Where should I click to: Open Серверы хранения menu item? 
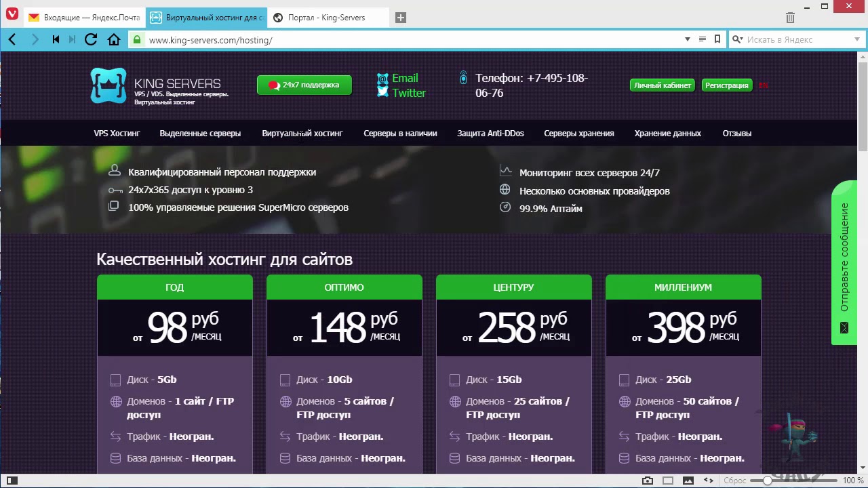point(579,134)
